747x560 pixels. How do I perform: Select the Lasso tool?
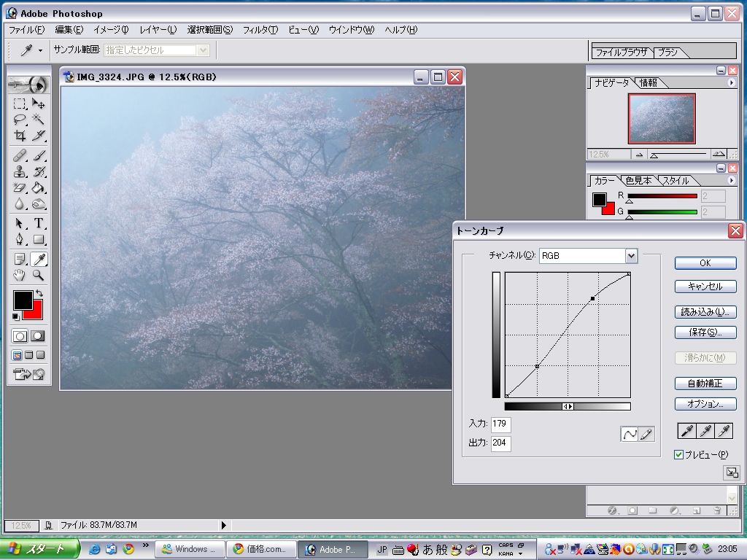point(20,119)
